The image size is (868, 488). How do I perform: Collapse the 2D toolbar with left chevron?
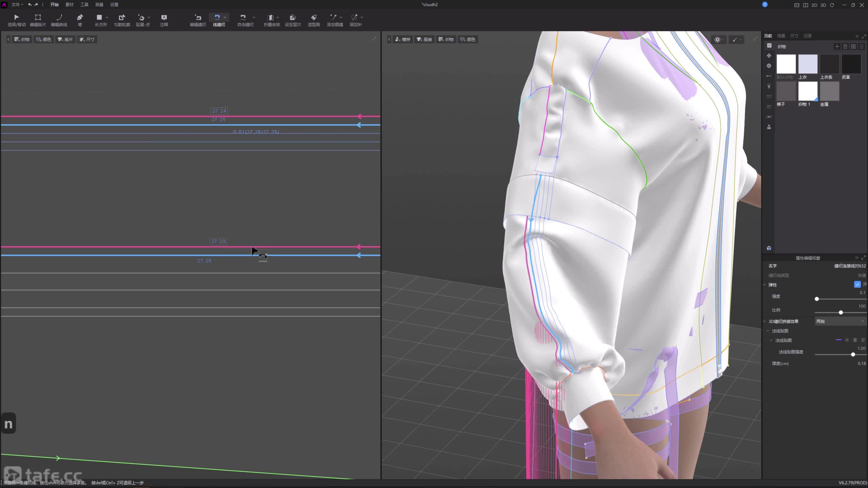point(8,39)
